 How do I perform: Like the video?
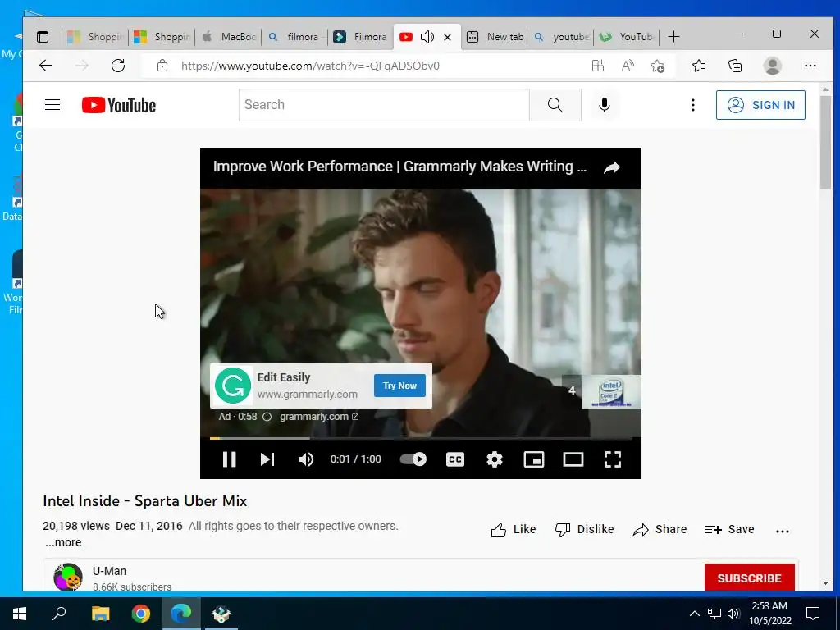tap(514, 529)
